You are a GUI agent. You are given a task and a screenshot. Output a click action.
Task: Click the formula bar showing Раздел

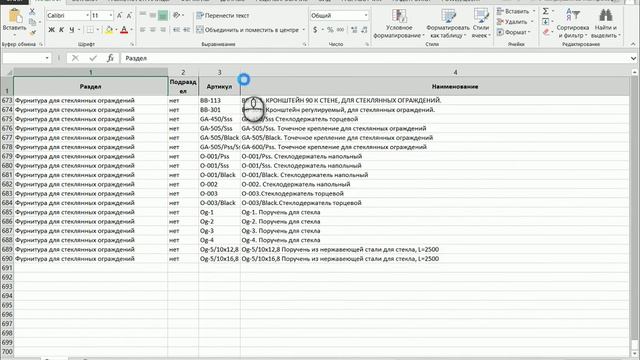coord(375,58)
